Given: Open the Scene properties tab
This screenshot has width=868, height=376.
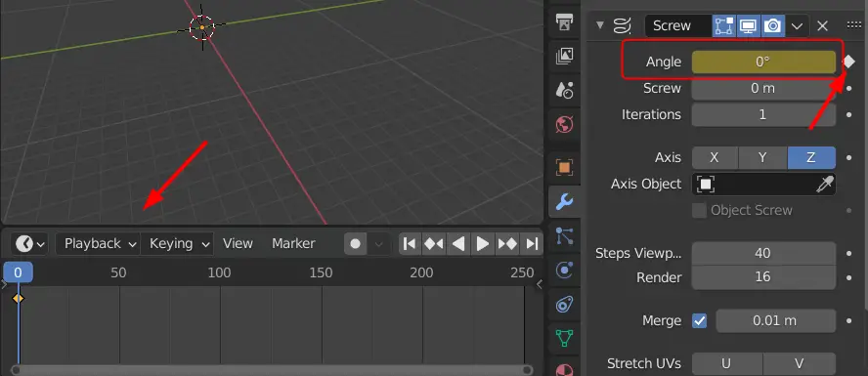Looking at the screenshot, I should [564, 90].
